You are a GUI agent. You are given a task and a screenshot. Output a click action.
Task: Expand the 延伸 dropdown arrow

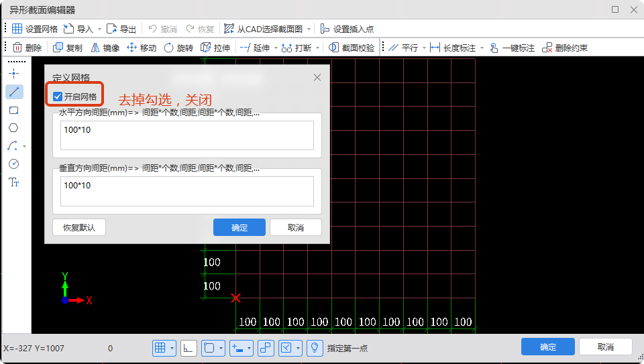click(x=276, y=48)
